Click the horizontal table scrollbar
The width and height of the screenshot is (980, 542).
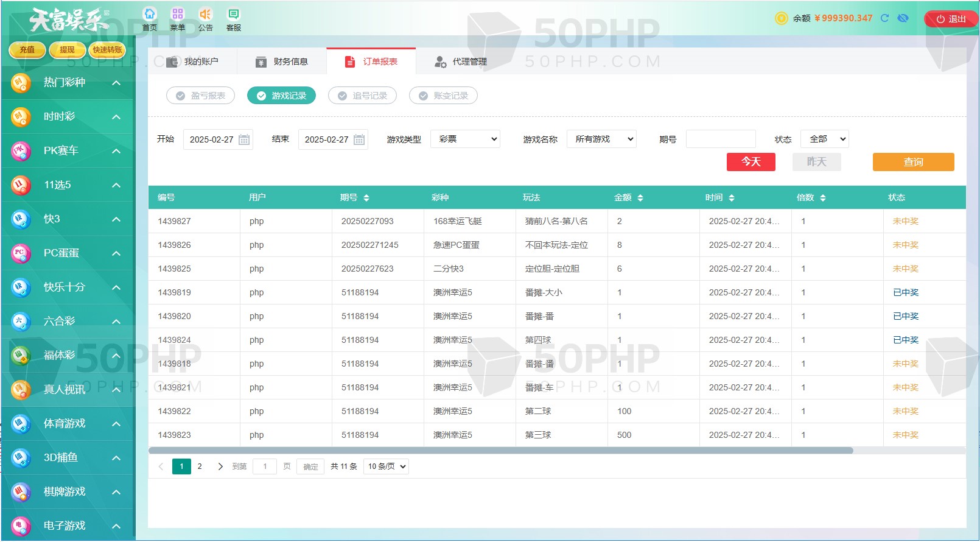500,451
